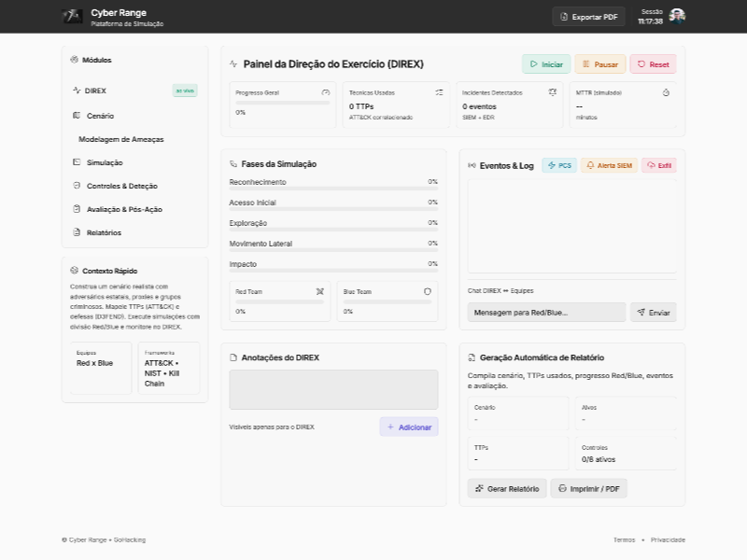Click the Cyber Range logo icon
Viewport: 747px width, 560px height.
click(72, 16)
